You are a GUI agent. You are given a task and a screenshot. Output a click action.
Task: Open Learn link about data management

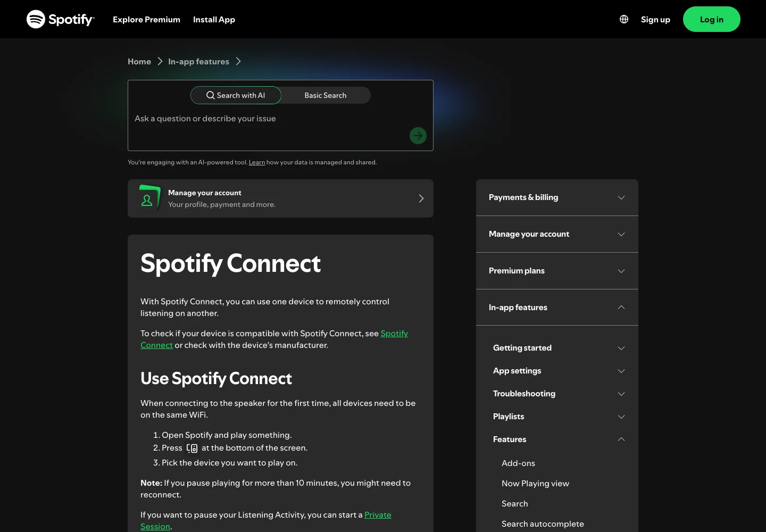[257, 162]
